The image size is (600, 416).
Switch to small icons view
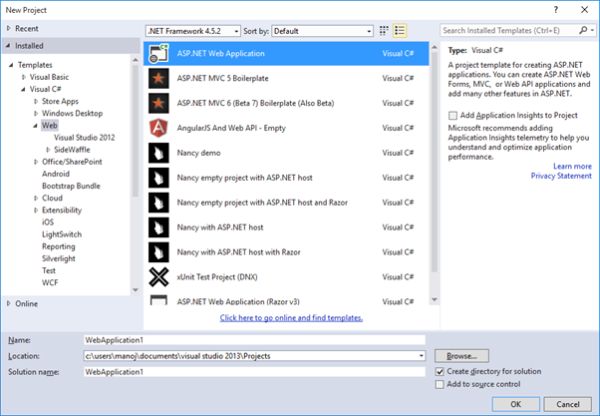point(384,31)
